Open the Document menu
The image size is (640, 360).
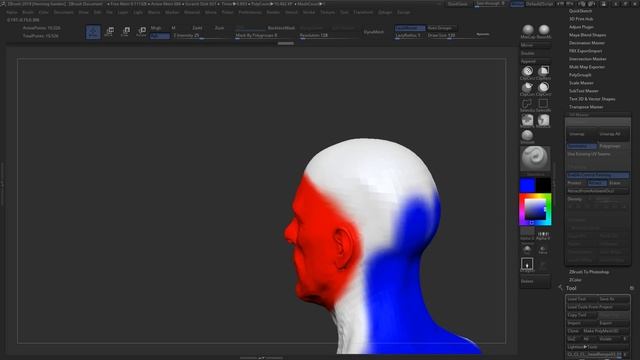click(x=64, y=12)
